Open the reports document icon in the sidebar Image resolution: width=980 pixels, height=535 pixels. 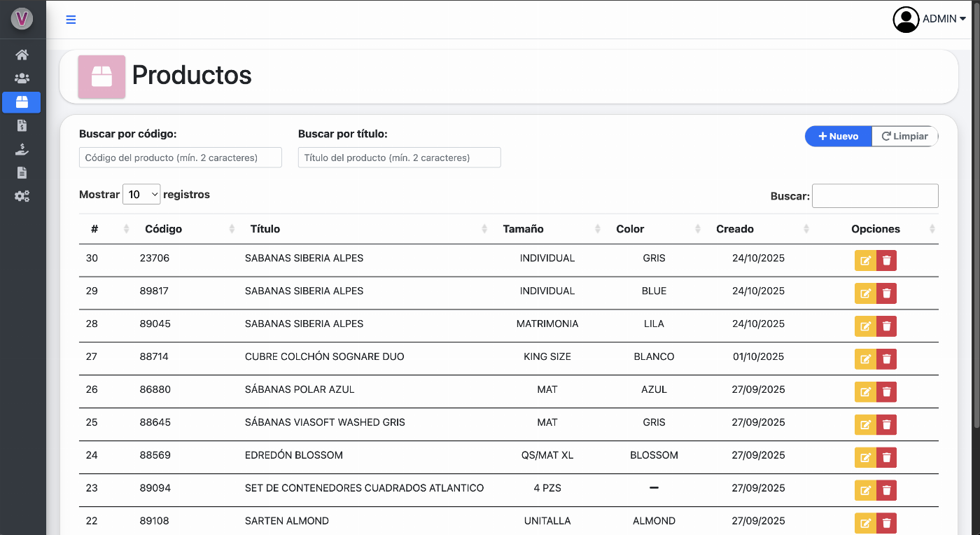22,172
